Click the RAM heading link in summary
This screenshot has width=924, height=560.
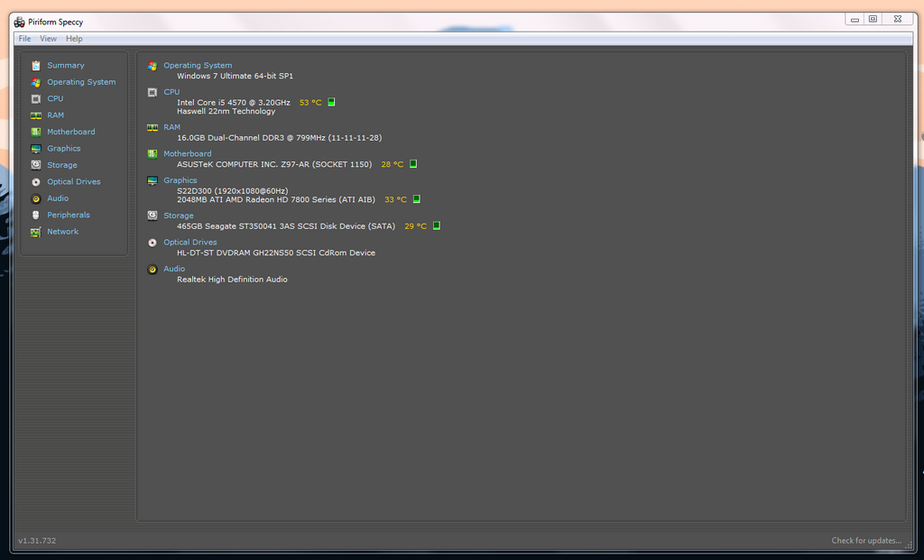171,127
